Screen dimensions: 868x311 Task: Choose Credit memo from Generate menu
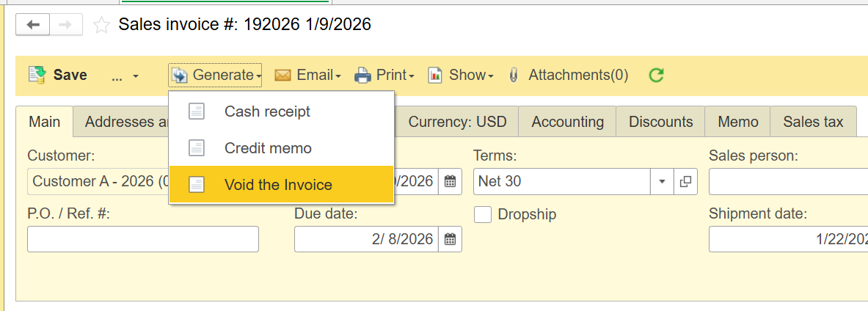pyautogui.click(x=268, y=148)
